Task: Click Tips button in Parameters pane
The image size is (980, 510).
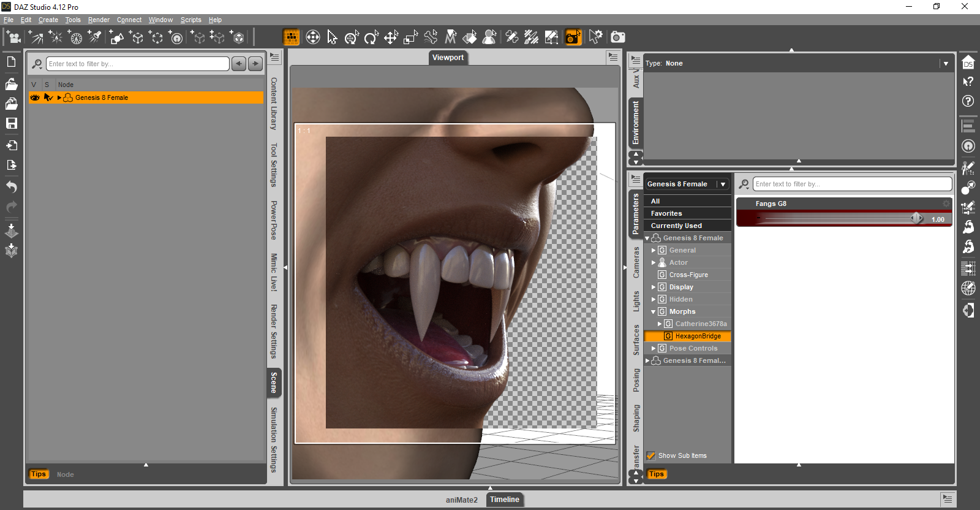Action: (x=657, y=474)
